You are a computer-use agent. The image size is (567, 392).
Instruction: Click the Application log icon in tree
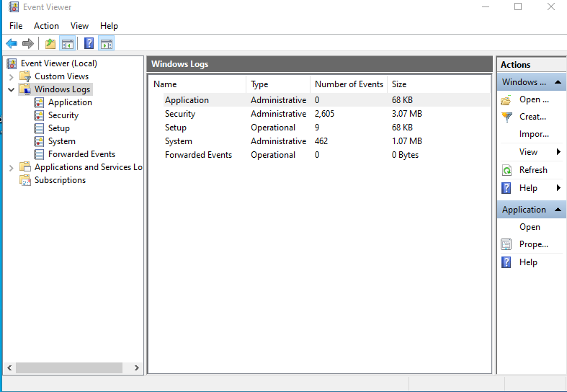coord(39,102)
